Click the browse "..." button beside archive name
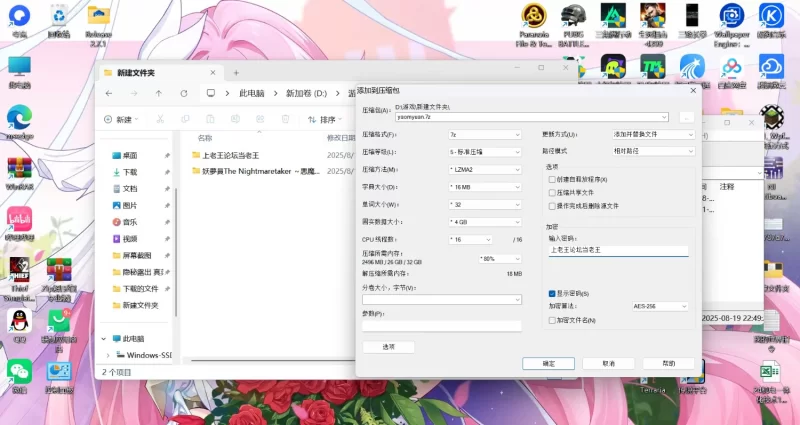The height and width of the screenshot is (425, 800). pos(687,118)
